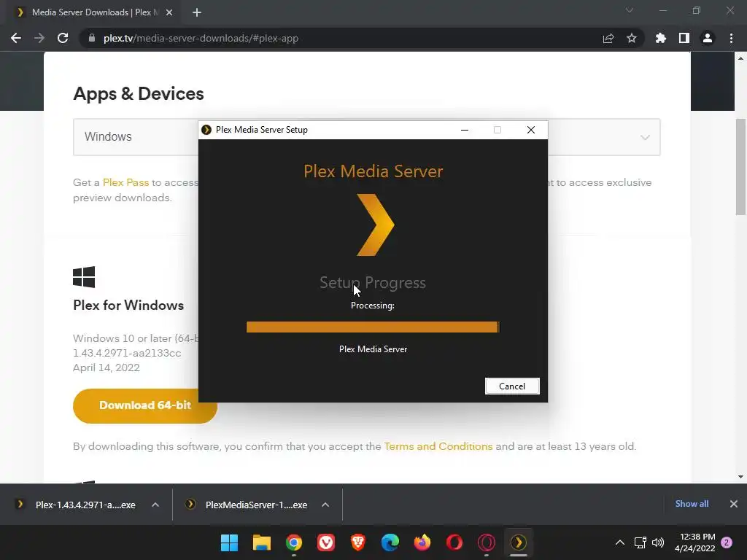The width and height of the screenshot is (747, 560).
Task: Switch to Plex setup in taskbar
Action: point(519,542)
